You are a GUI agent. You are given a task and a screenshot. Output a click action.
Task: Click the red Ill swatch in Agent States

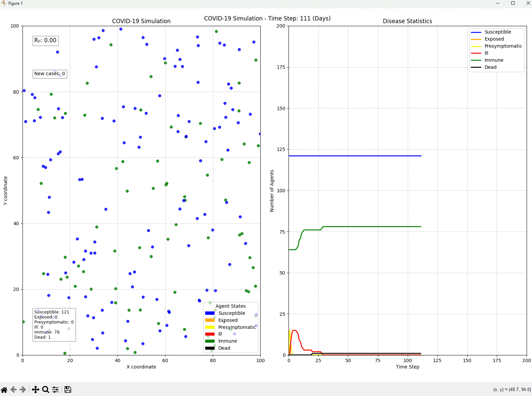pos(210,334)
